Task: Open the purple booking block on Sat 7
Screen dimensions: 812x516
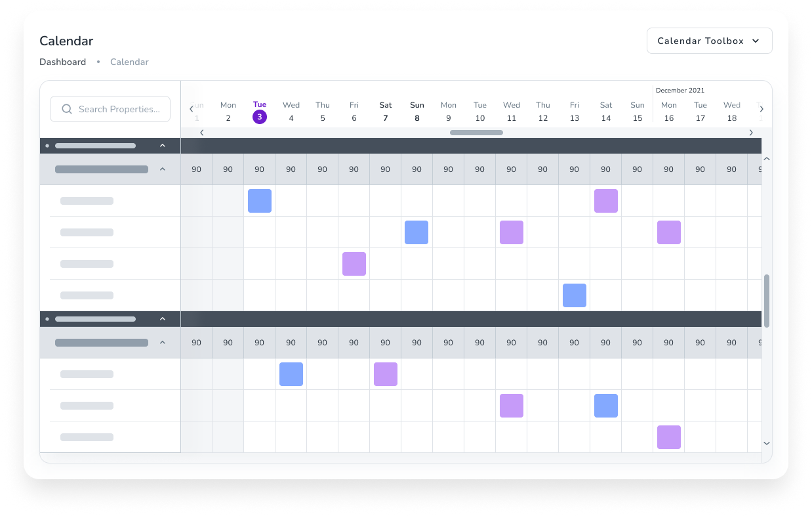Action: tap(386, 374)
